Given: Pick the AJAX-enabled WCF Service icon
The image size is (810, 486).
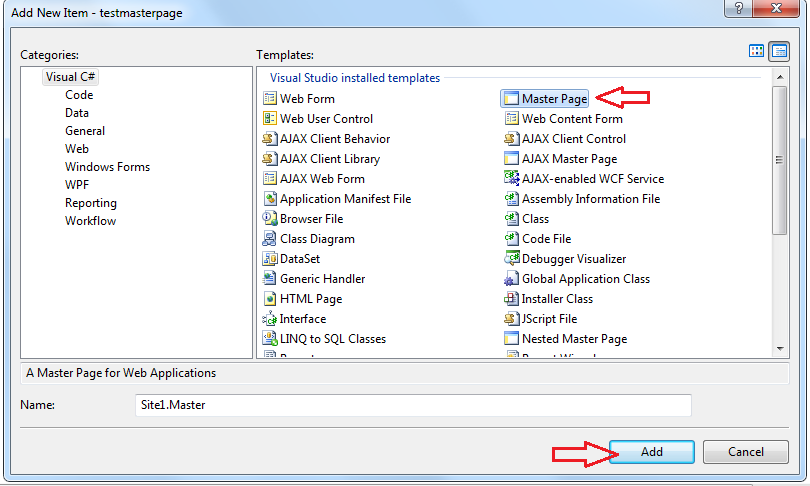Looking at the screenshot, I should pos(511,179).
